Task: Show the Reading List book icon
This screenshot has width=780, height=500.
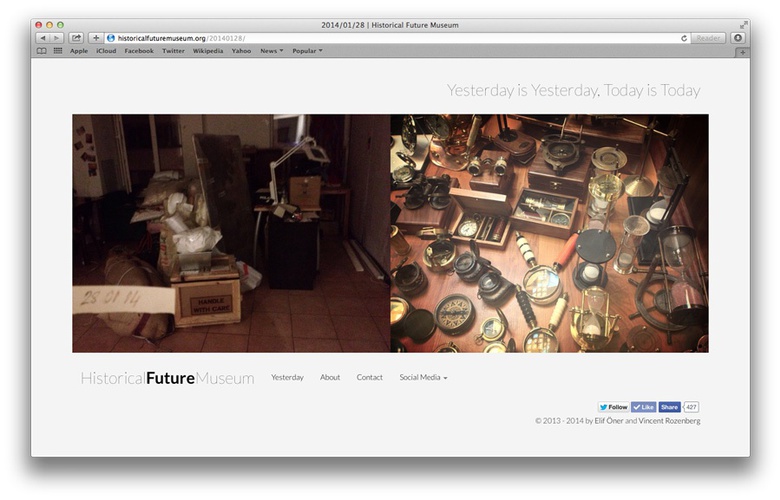Action: click(42, 50)
